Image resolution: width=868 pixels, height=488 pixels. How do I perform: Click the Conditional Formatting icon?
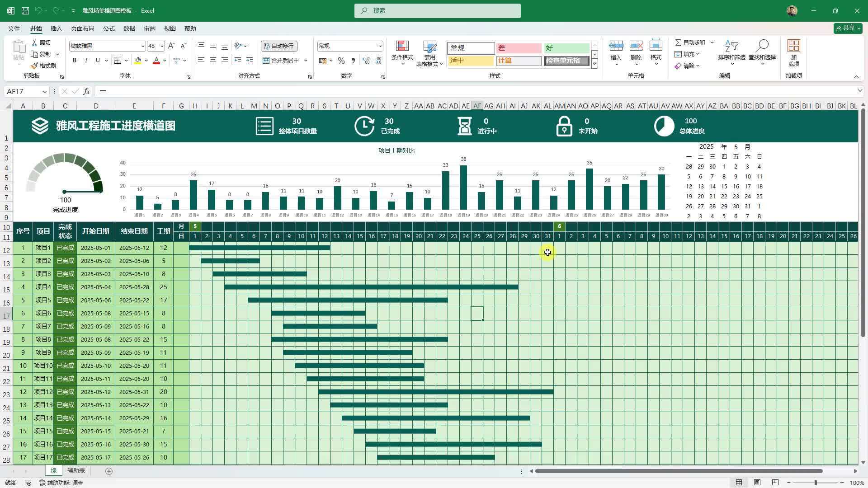(x=402, y=46)
